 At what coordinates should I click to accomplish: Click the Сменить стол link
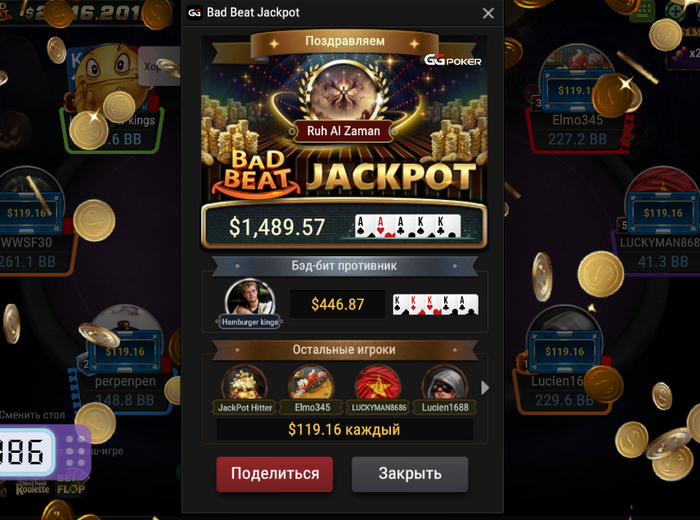(33, 415)
